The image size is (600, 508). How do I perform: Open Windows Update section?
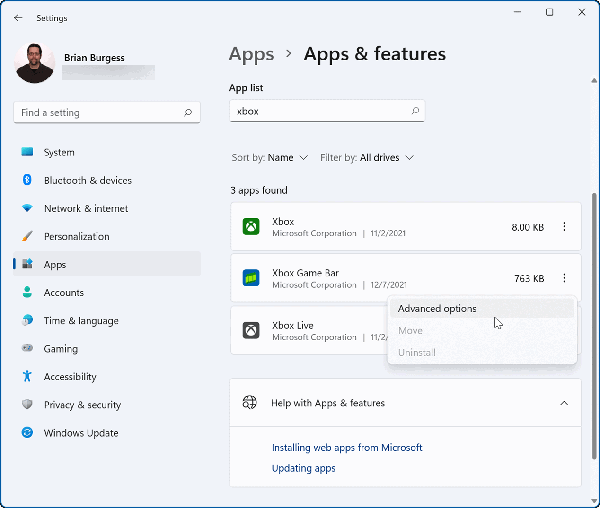(x=80, y=433)
